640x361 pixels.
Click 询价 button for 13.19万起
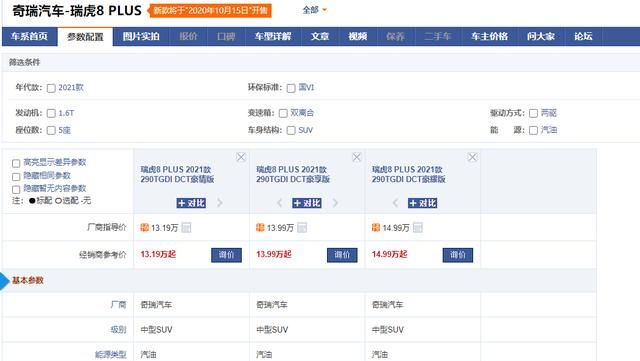point(227,255)
